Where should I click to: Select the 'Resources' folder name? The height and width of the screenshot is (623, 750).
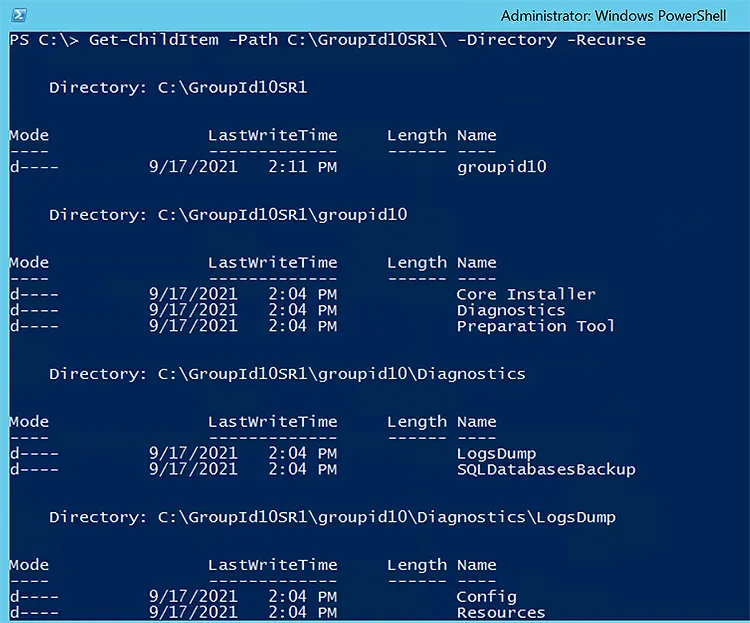pos(501,612)
